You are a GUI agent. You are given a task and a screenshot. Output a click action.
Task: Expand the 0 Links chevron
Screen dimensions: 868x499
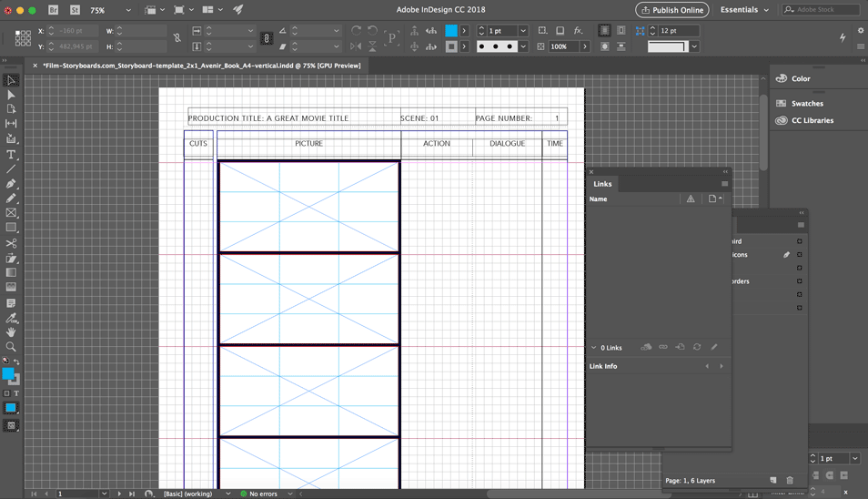click(x=593, y=348)
